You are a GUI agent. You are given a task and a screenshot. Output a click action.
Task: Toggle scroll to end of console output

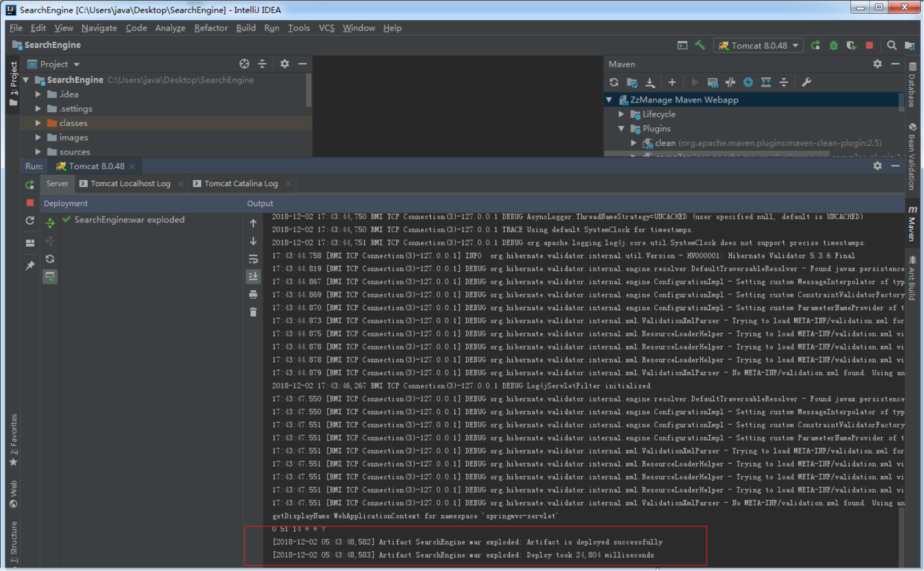253,277
